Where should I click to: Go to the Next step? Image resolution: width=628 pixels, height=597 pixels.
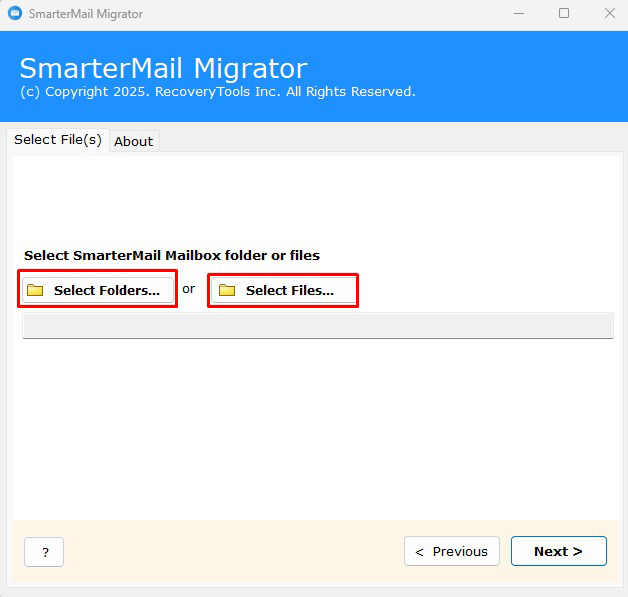tap(559, 551)
